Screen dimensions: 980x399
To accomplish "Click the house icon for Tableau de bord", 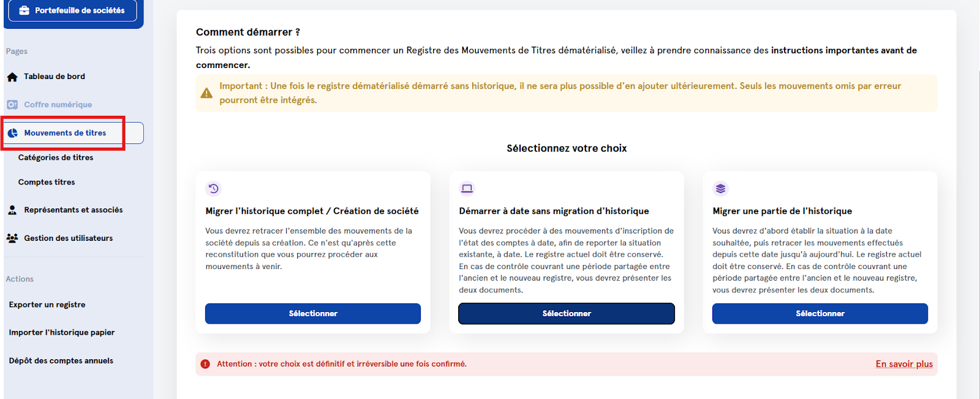I will [x=12, y=77].
